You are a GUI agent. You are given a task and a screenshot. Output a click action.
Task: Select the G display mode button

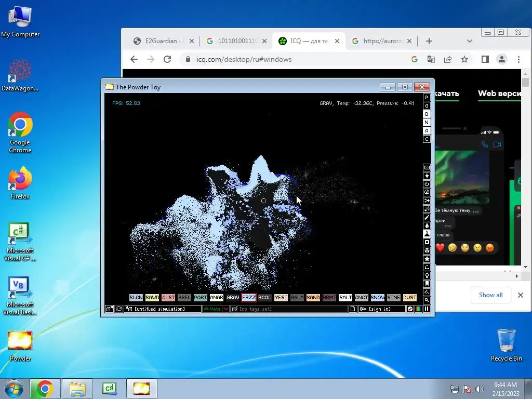pyautogui.click(x=427, y=106)
